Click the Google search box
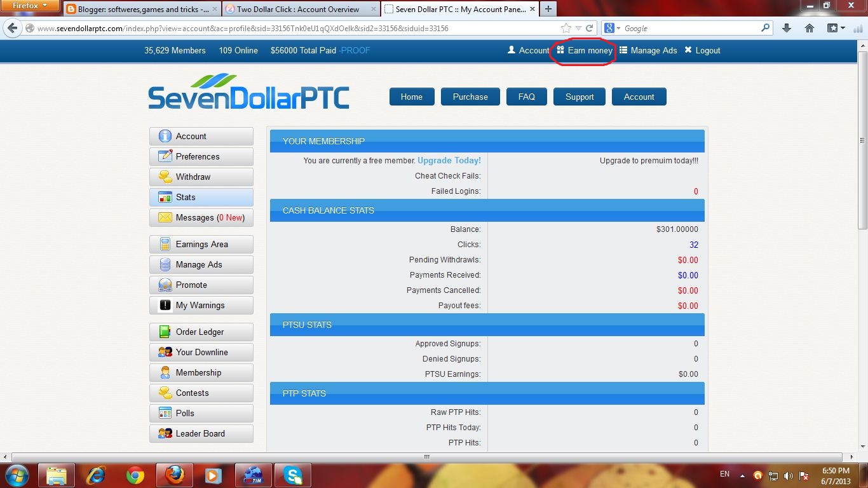This screenshot has width=868, height=488. pyautogui.click(x=689, y=28)
